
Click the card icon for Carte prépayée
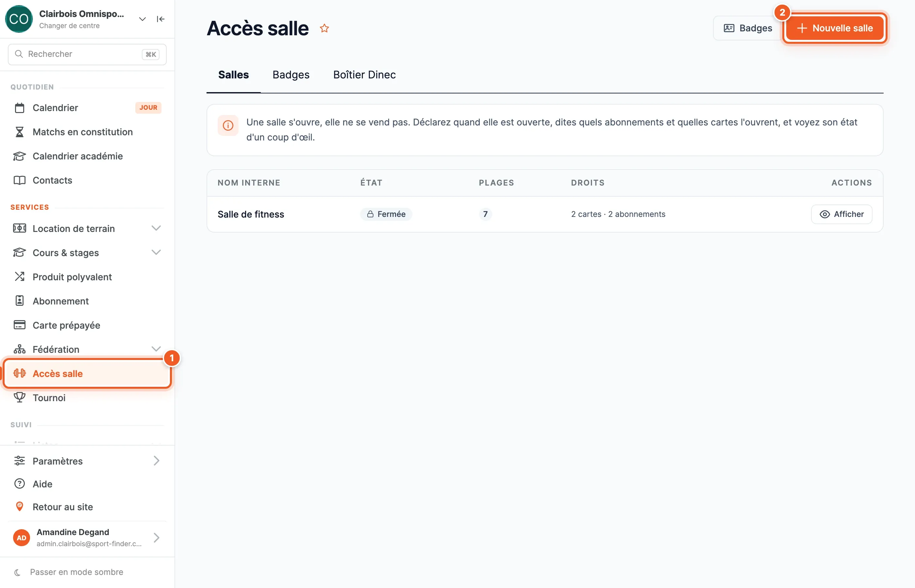20,325
